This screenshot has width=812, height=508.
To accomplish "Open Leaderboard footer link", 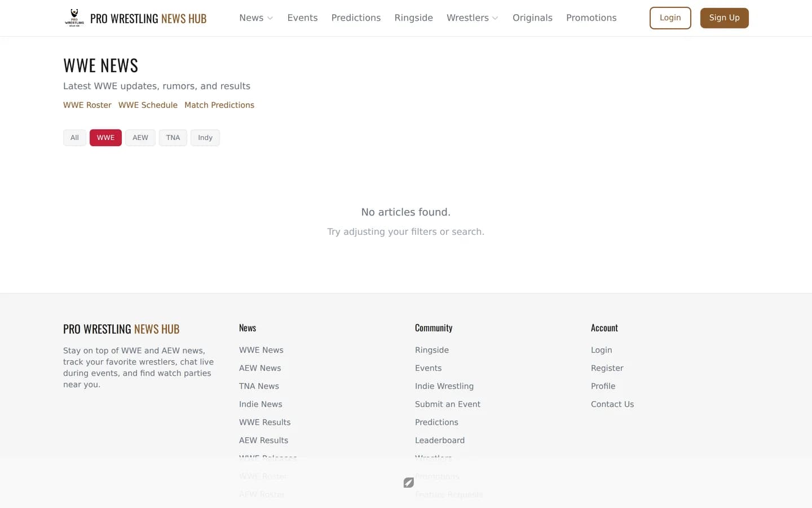I will tap(440, 440).
